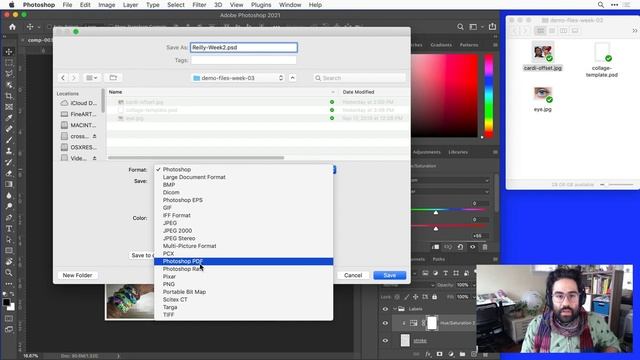Click the new folder icon in dialog toolbar
The width and height of the screenshot is (640, 360).
tap(113, 78)
